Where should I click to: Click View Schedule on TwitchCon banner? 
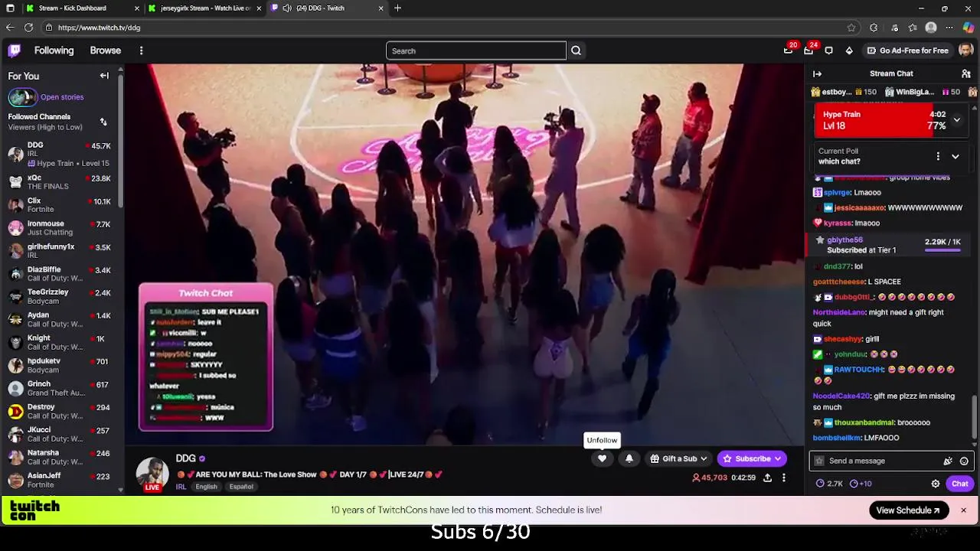909,510
